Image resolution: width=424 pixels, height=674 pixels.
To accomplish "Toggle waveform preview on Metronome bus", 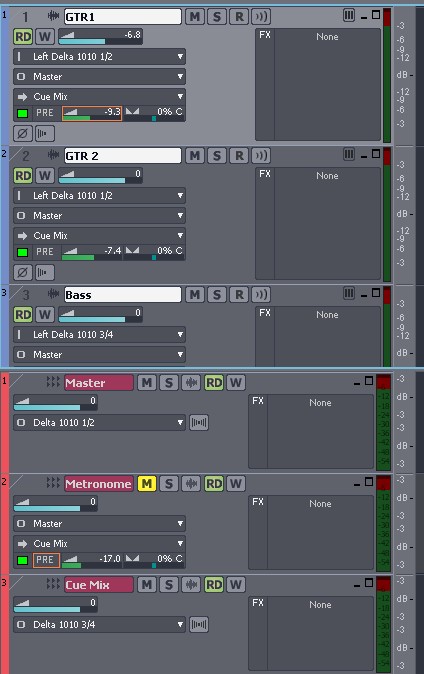I will 191,484.
